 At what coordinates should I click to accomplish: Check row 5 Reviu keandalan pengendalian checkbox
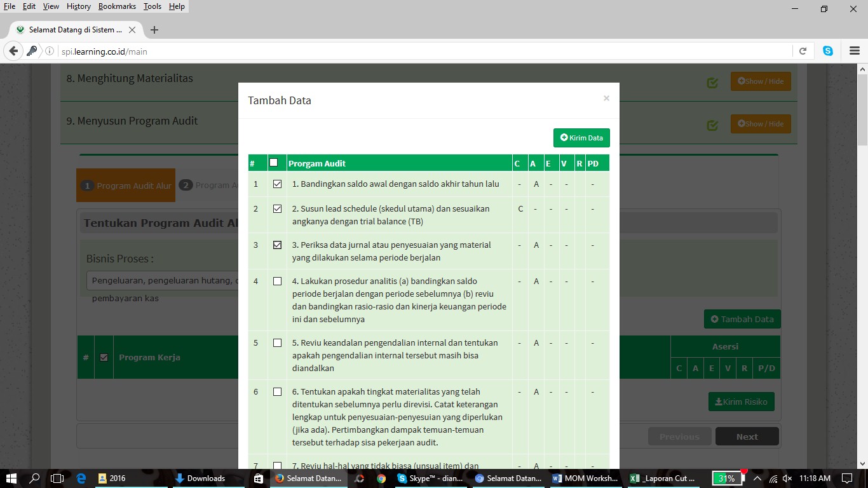click(277, 342)
